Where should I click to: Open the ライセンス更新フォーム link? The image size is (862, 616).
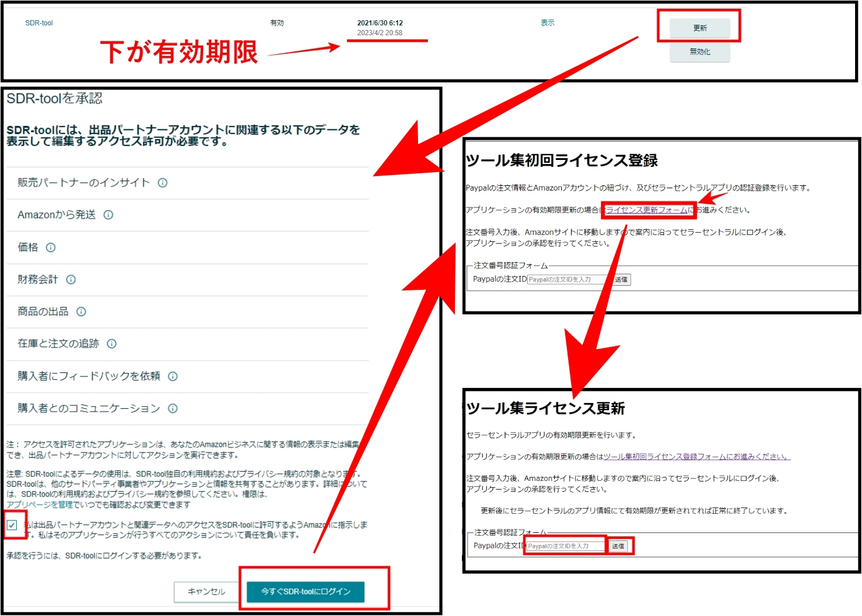coord(647,210)
